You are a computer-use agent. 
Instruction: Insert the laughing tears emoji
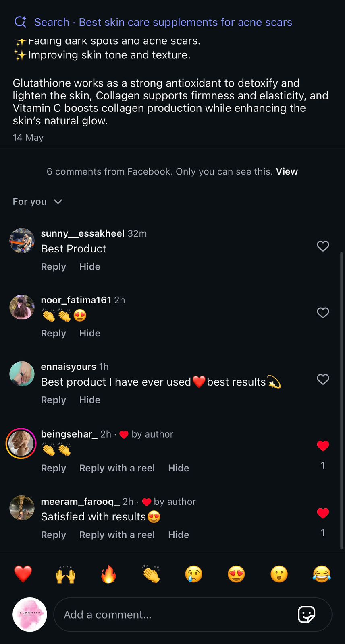[x=321, y=574]
